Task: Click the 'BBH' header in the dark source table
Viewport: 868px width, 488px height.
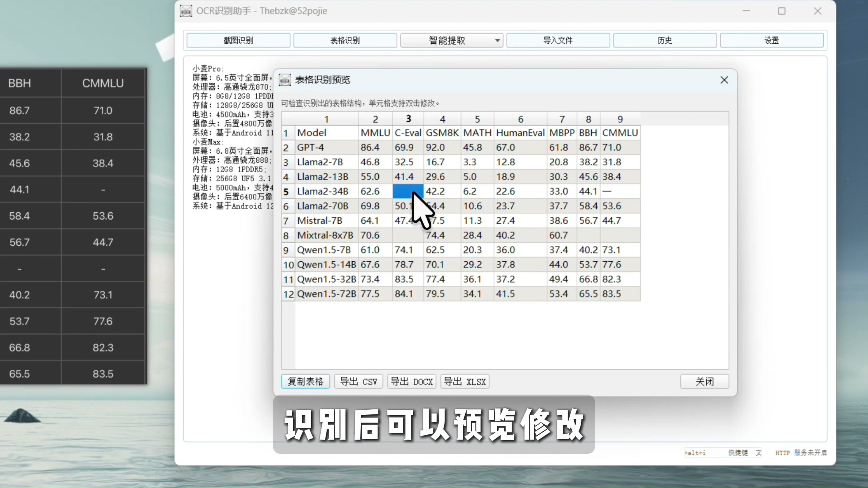Action: [20, 83]
